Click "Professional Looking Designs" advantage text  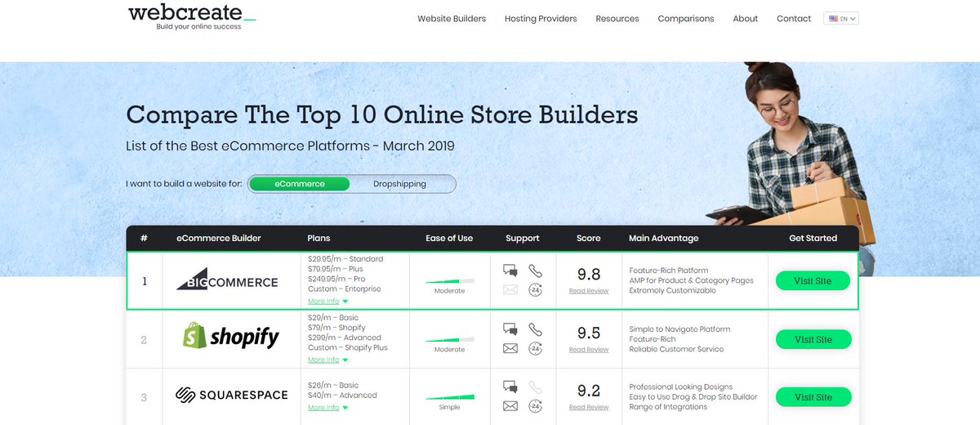(681, 387)
